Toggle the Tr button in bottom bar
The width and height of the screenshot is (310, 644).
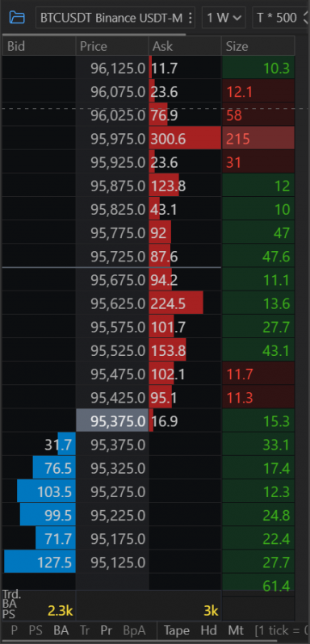[85, 630]
